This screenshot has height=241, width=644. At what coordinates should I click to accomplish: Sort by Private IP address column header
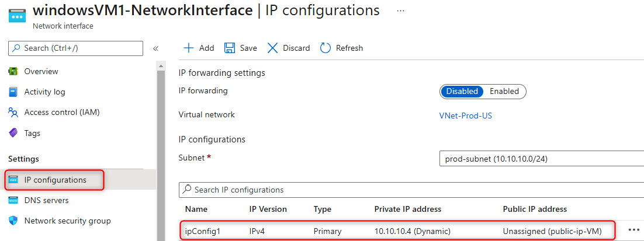[407, 209]
